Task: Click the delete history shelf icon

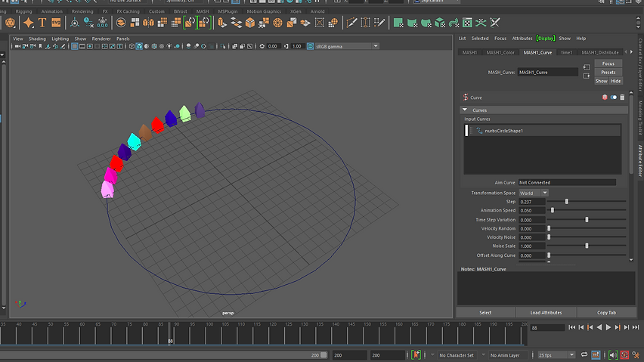Action: click(88, 23)
